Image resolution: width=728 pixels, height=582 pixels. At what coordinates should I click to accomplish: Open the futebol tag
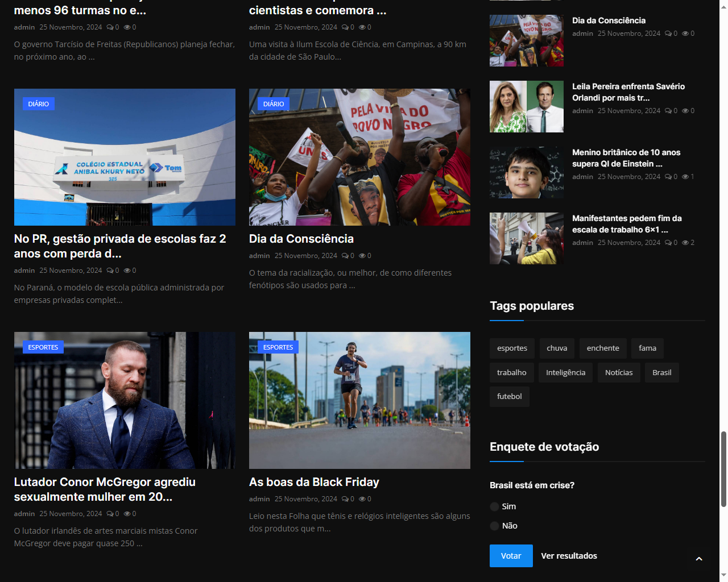click(x=509, y=397)
